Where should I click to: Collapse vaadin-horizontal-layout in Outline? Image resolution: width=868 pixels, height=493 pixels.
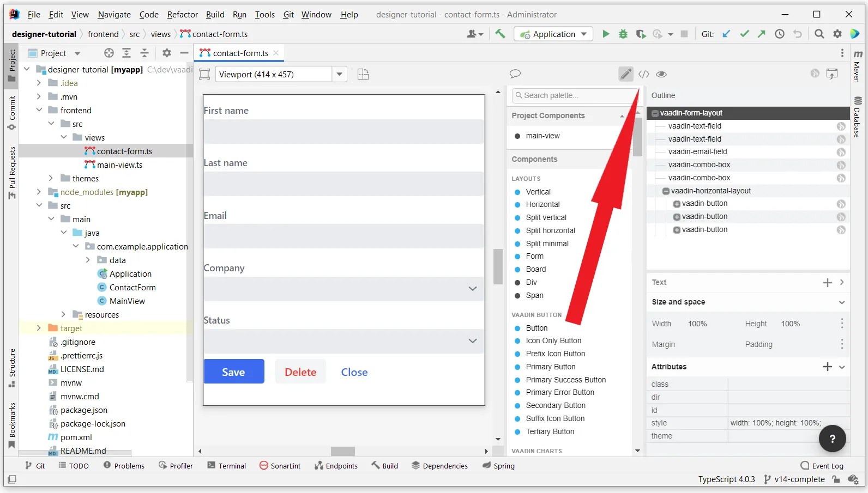[x=666, y=191]
